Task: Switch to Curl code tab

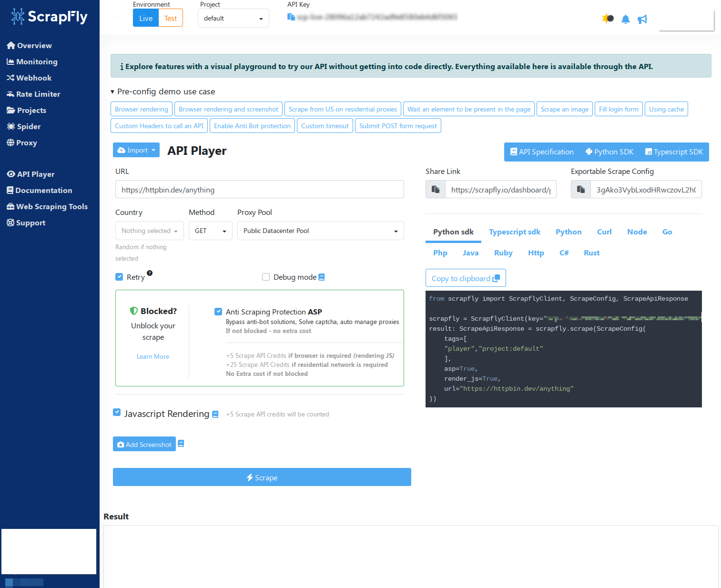Action: point(604,232)
